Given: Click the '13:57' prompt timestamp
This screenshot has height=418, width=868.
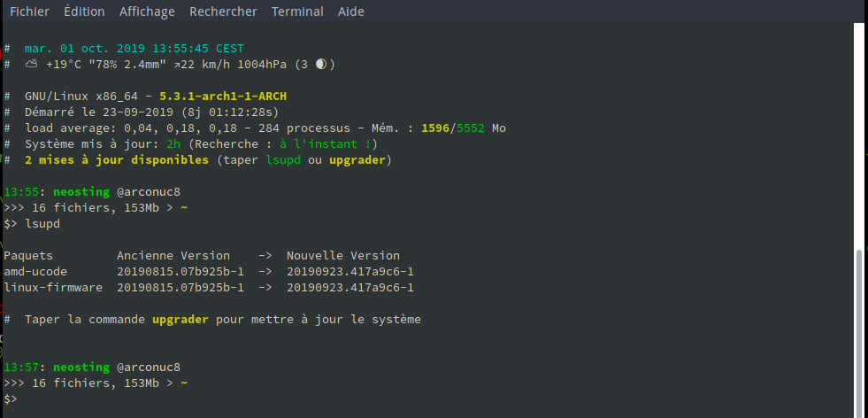Looking at the screenshot, I should coord(21,368).
